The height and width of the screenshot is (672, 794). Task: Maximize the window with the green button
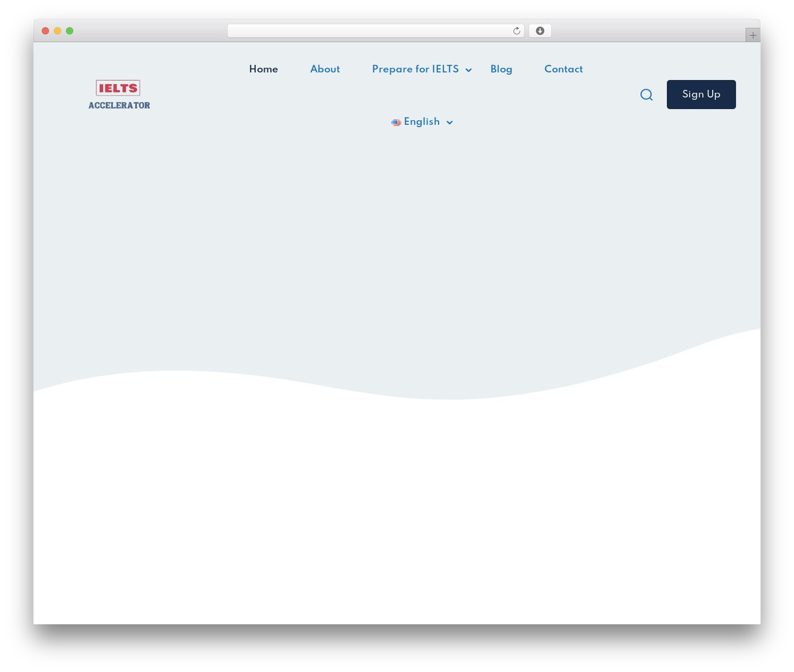(69, 31)
